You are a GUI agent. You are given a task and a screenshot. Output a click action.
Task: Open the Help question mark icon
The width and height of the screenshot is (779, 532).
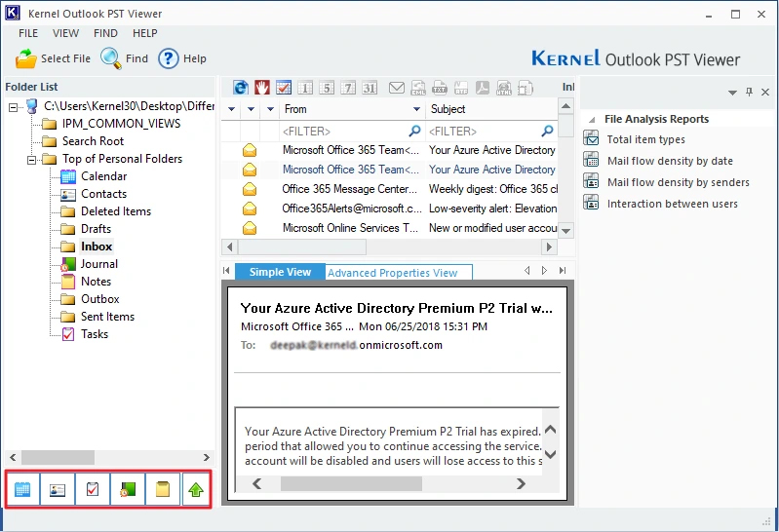pyautogui.click(x=169, y=58)
